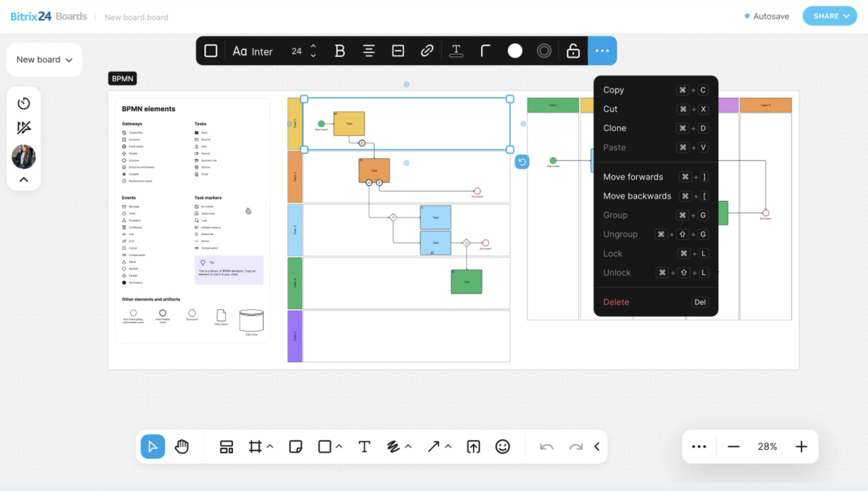This screenshot has width=868, height=491.
Task: Open the timer in the left sidebar
Action: pos(24,104)
